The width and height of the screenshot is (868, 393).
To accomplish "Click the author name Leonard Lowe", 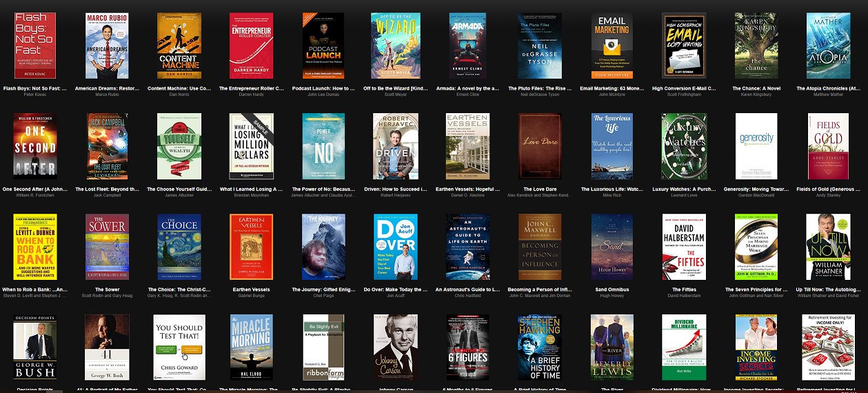I will [684, 196].
